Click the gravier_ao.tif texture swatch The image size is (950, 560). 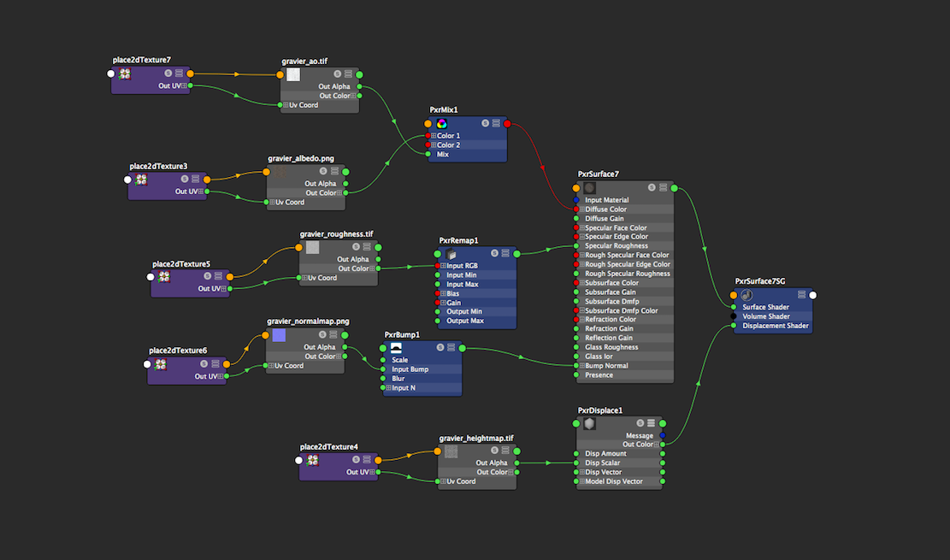click(x=293, y=74)
